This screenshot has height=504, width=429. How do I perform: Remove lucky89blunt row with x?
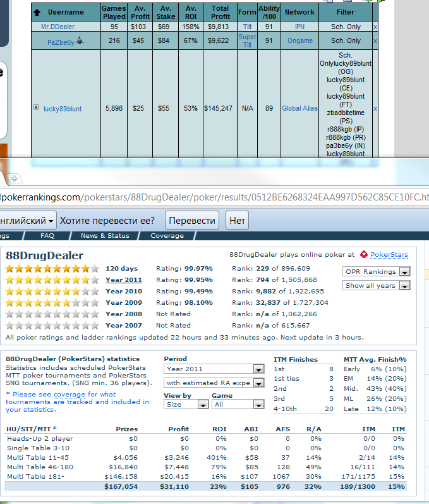click(x=375, y=109)
